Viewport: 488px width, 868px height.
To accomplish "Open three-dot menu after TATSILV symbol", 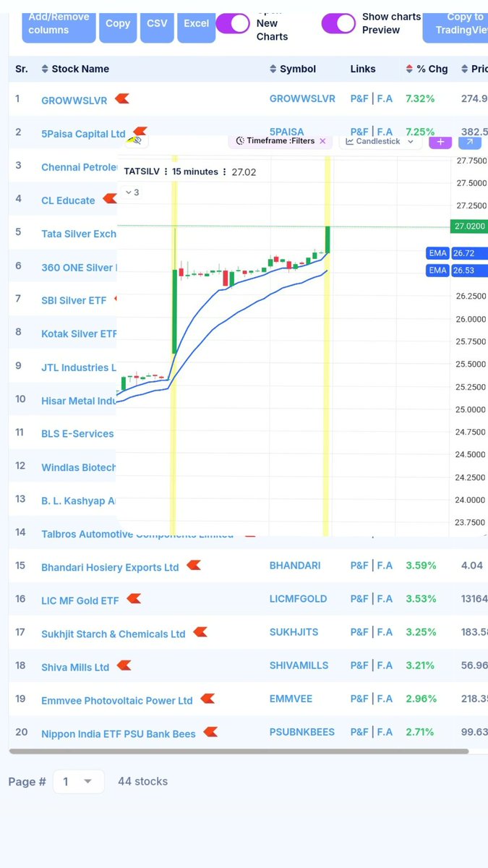I will [x=166, y=172].
